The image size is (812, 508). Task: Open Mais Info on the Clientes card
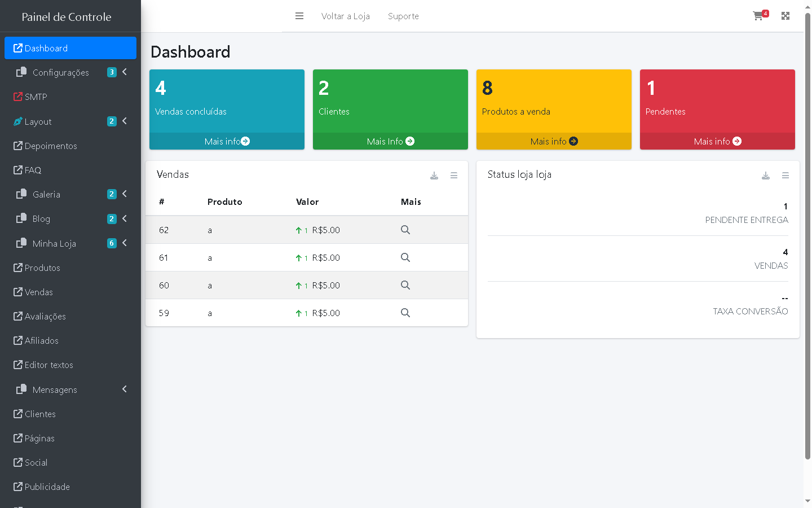pyautogui.click(x=390, y=141)
